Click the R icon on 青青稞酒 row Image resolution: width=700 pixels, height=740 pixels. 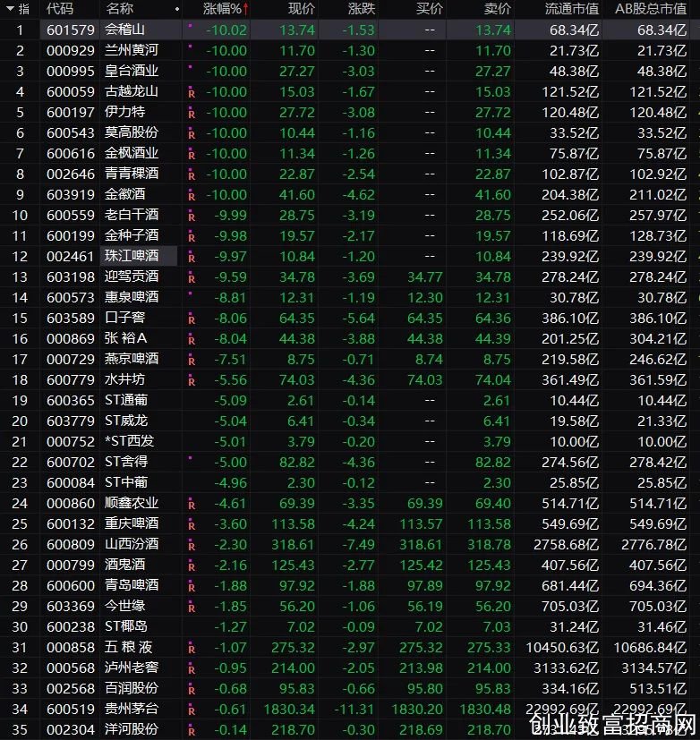pyautogui.click(x=192, y=175)
